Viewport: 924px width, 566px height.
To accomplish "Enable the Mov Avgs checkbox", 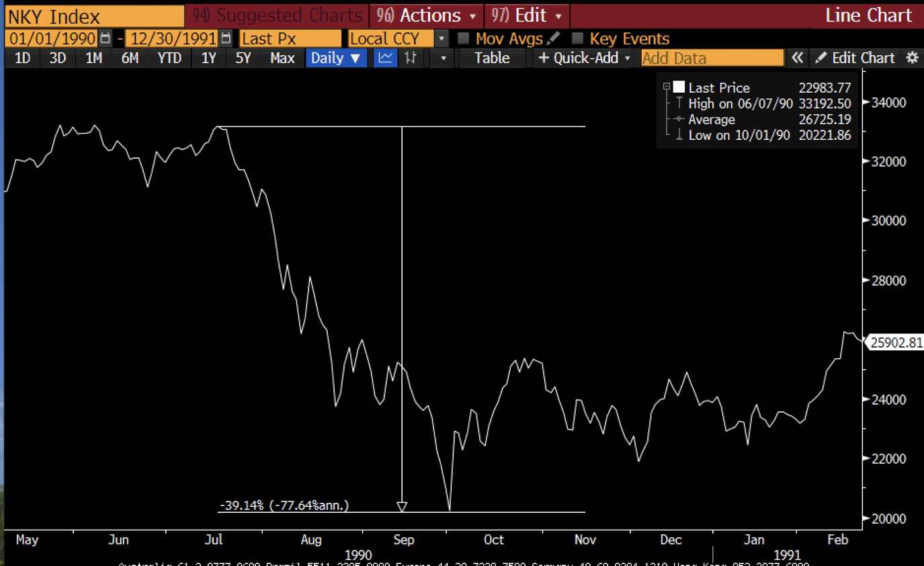I will (x=463, y=38).
